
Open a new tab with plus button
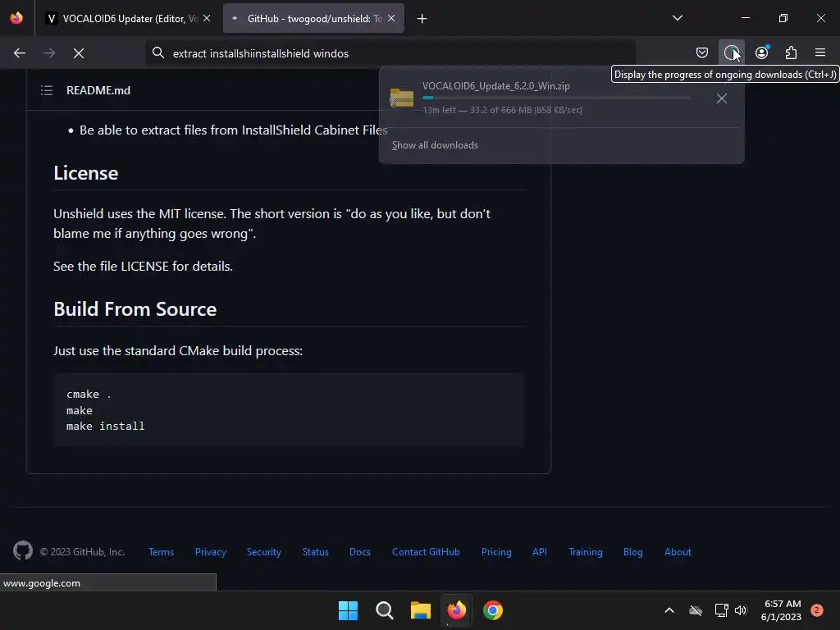[422, 19]
